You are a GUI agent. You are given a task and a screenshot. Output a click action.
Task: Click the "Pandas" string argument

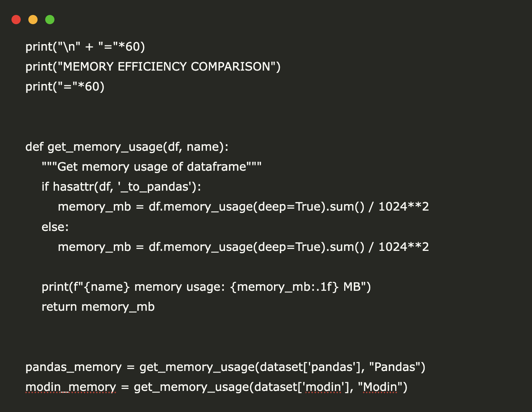tap(394, 367)
